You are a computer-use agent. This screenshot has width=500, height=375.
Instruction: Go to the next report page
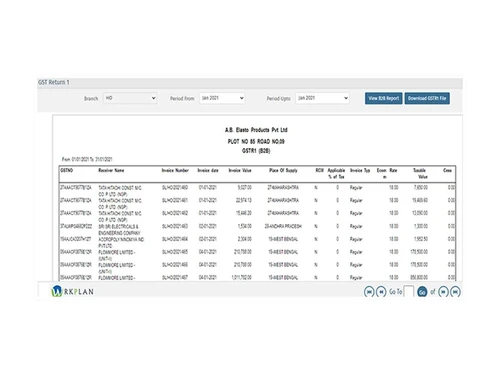coord(443,292)
